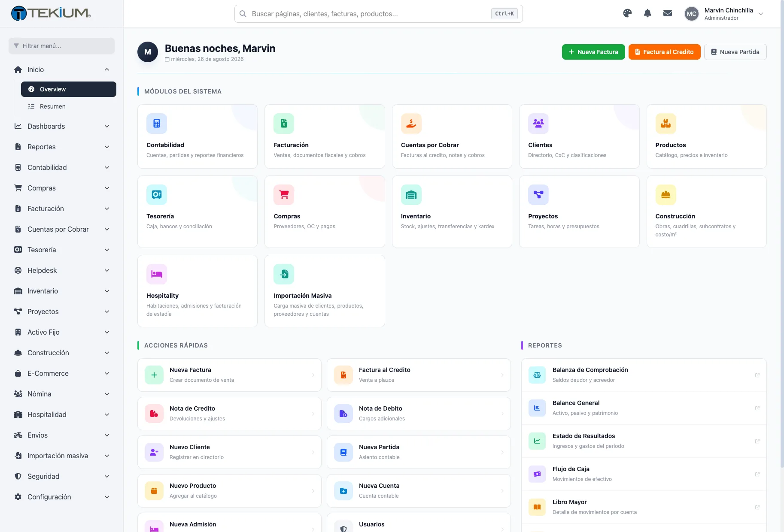Click the Balanza de Comprobación scale icon

tap(537, 375)
